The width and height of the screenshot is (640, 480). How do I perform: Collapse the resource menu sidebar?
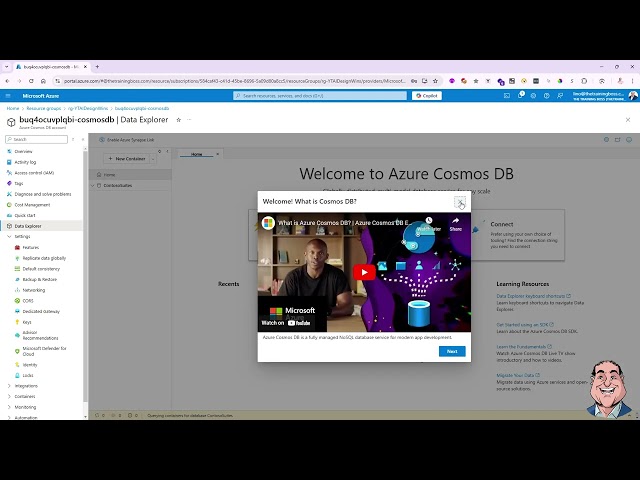coord(83,139)
